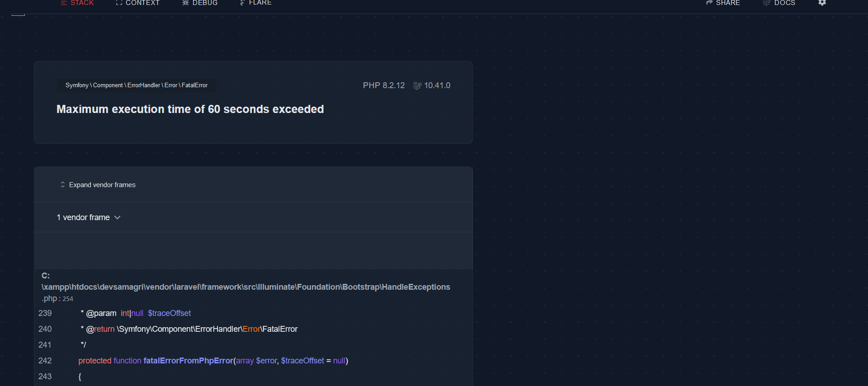Click the stack lines icon
The height and width of the screenshot is (386, 868).
click(64, 3)
